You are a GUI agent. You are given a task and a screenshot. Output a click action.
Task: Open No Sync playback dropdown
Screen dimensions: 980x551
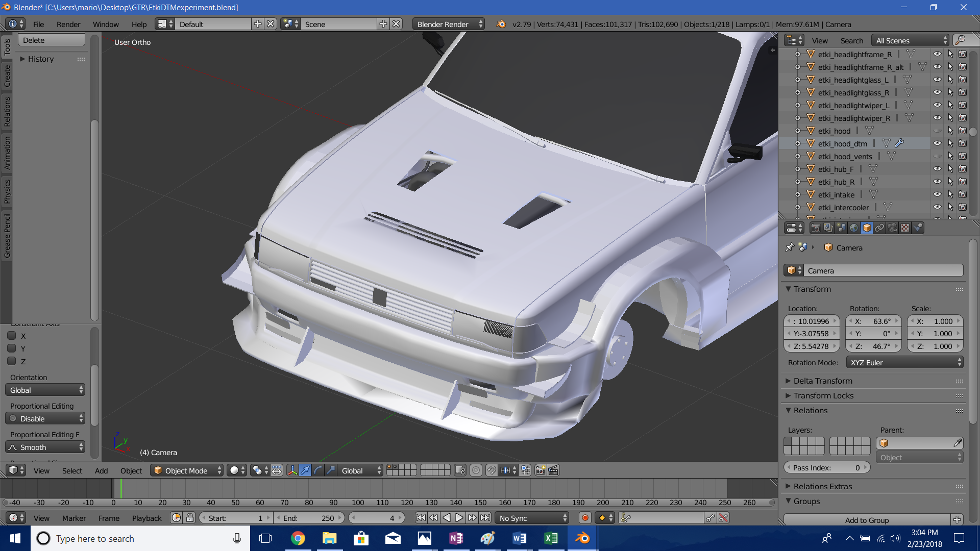tap(532, 518)
